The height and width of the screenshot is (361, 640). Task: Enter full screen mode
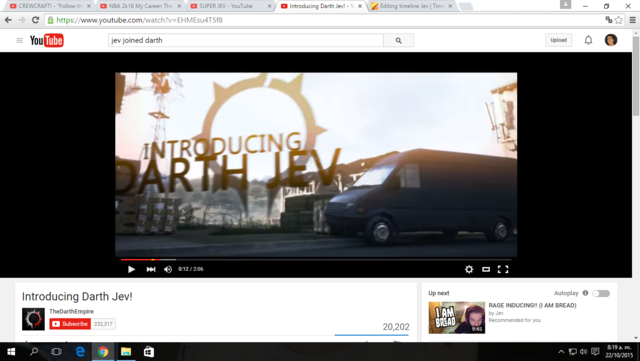pyautogui.click(x=503, y=269)
